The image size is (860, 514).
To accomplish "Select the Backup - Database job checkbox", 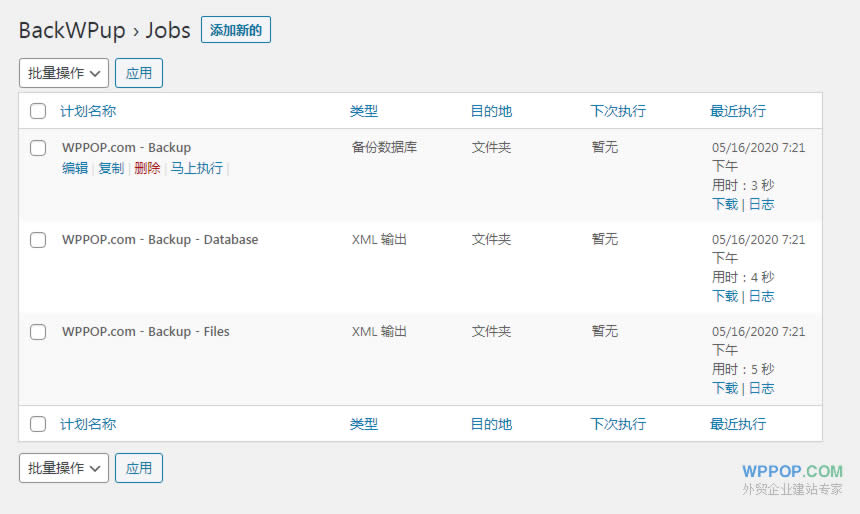I will pyautogui.click(x=38, y=240).
